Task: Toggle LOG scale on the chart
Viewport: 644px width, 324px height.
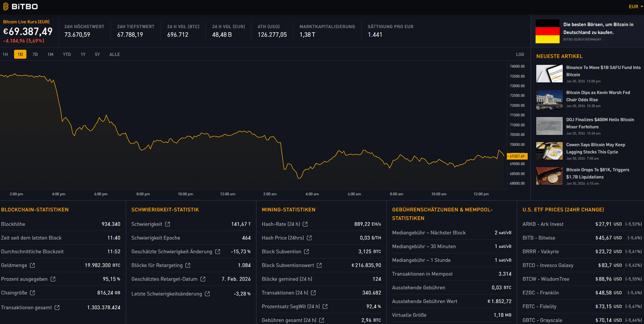Action: tap(520, 54)
